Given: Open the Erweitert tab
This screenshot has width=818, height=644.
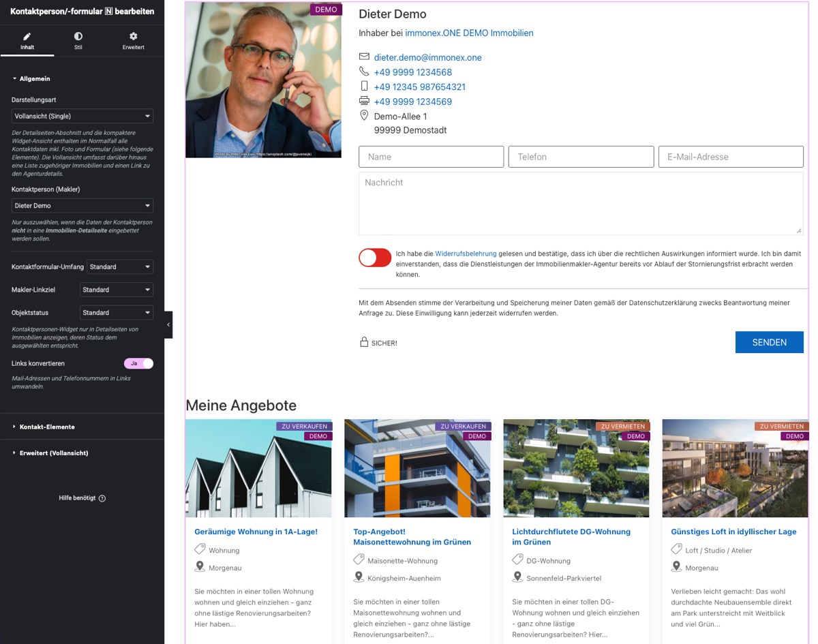Looking at the screenshot, I should point(134,41).
